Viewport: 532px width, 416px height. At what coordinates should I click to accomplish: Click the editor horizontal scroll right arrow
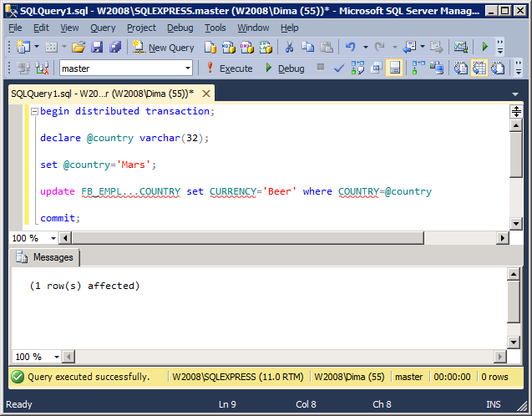[503, 238]
